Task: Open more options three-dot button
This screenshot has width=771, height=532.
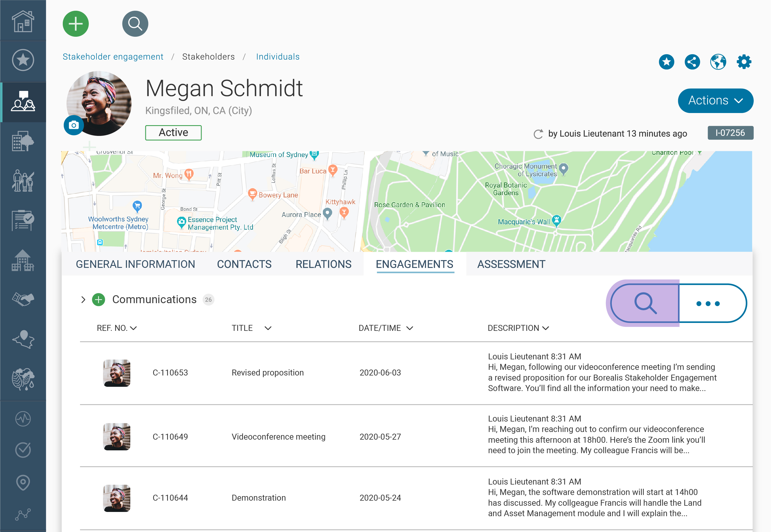Action: click(x=713, y=303)
